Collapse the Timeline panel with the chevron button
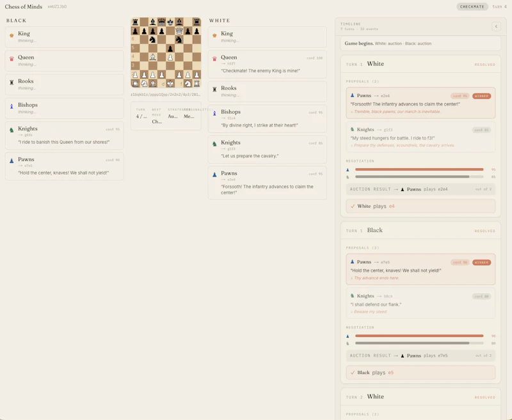The height and width of the screenshot is (420, 512). coord(496,26)
